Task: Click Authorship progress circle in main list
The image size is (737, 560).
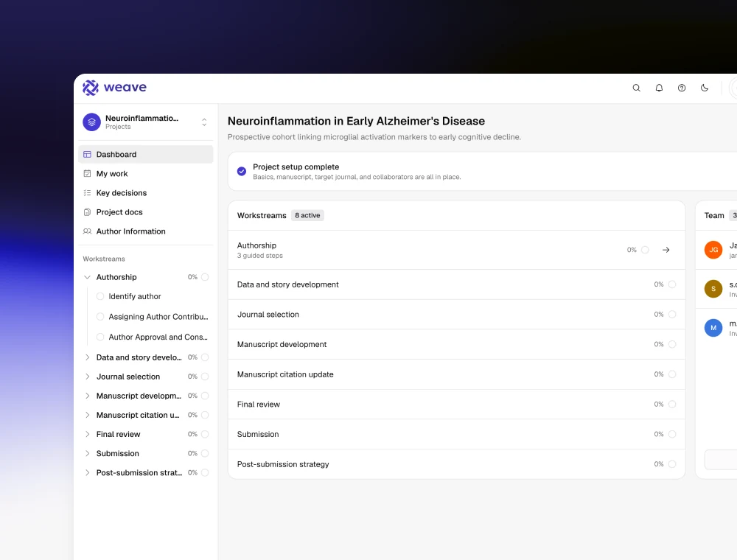Action: (x=645, y=250)
